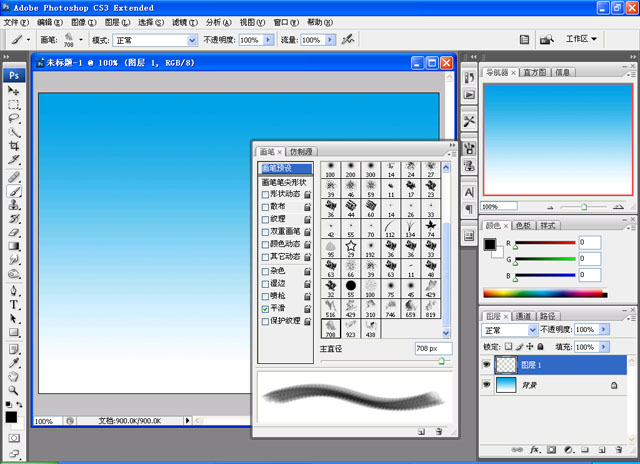The height and width of the screenshot is (464, 640).
Task: Select the Slice tool
Action: [14, 160]
